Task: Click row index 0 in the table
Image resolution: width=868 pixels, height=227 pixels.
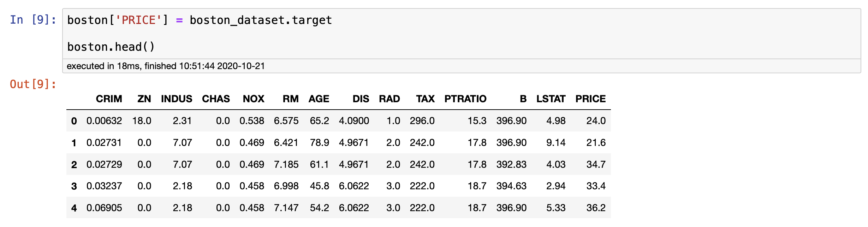Action: tap(74, 121)
